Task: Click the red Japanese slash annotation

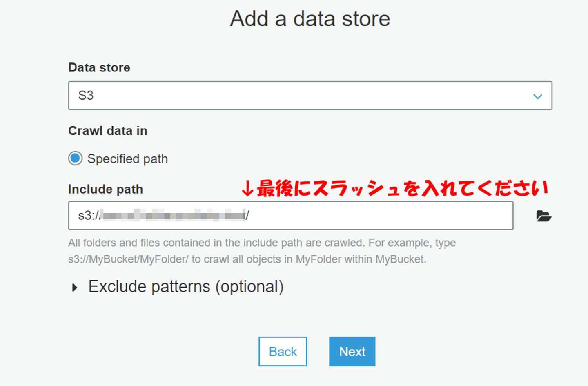Action: [394, 188]
